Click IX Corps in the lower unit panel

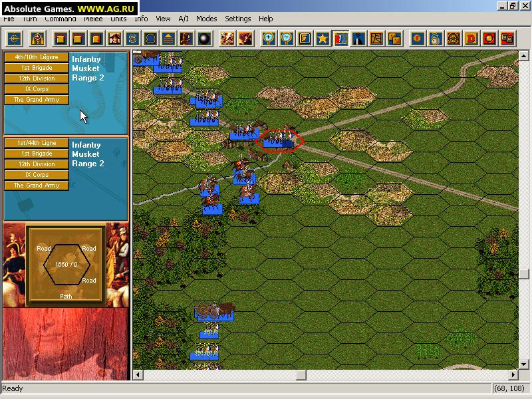(37, 175)
